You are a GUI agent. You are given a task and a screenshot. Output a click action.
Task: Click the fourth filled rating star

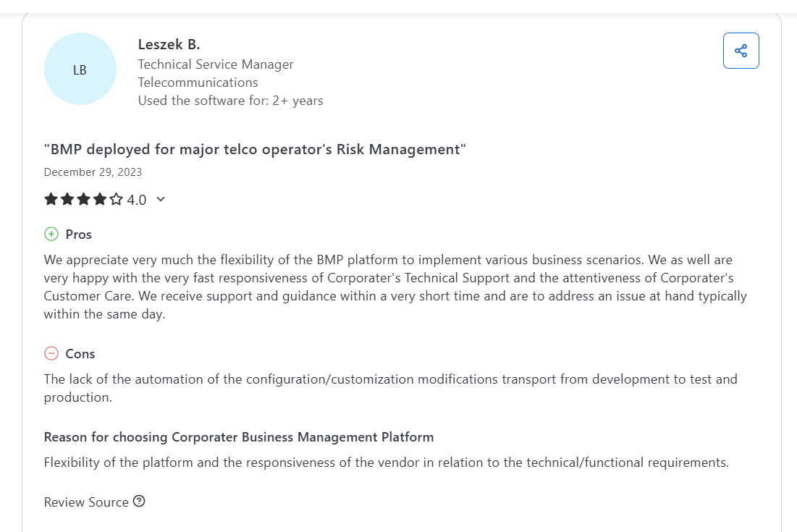(100, 199)
